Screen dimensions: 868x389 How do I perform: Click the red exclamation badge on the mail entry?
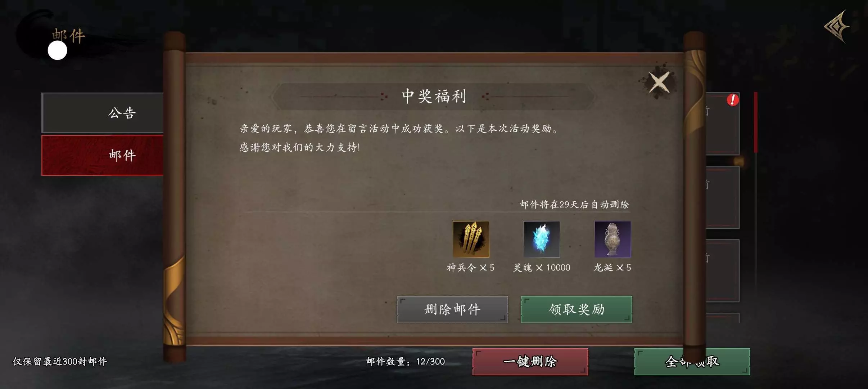(x=733, y=100)
